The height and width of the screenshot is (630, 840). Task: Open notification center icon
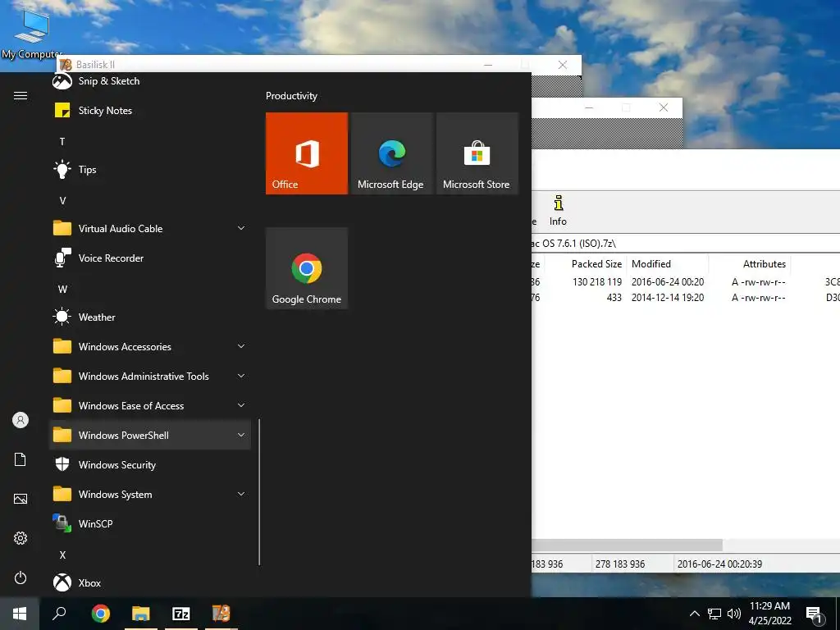(x=815, y=614)
